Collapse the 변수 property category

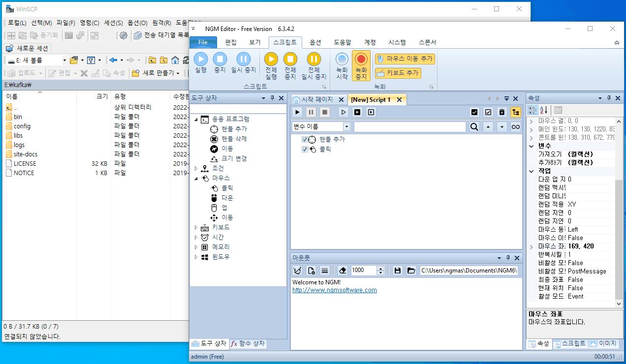point(532,146)
